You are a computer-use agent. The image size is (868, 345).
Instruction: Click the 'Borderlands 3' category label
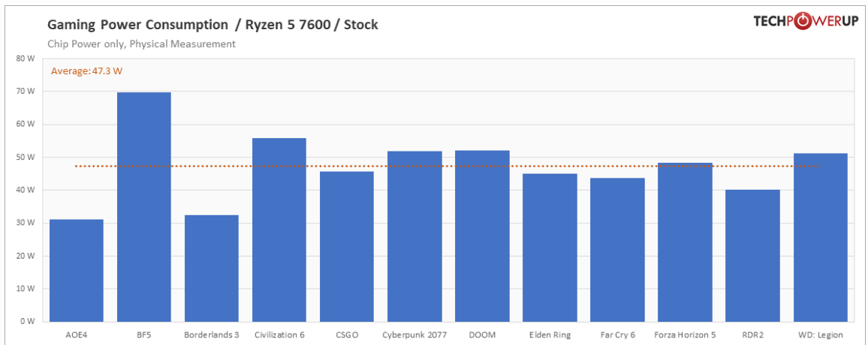point(212,334)
